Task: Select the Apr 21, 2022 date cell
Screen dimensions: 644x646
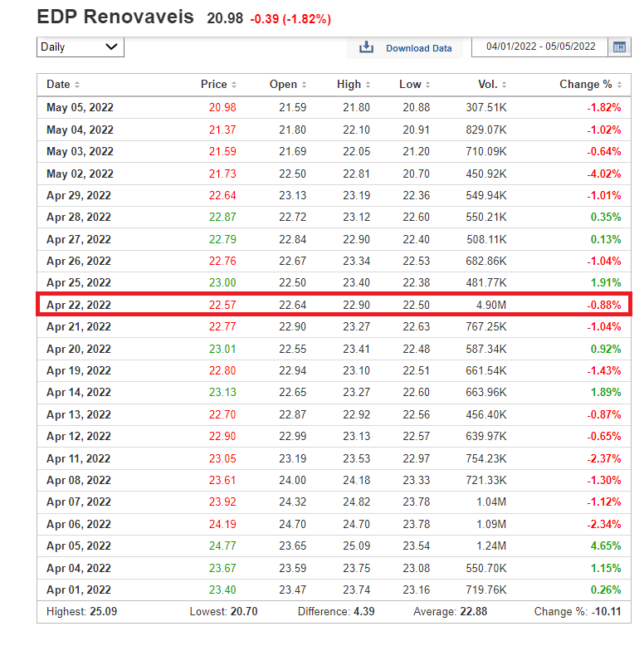Action: 79,326
